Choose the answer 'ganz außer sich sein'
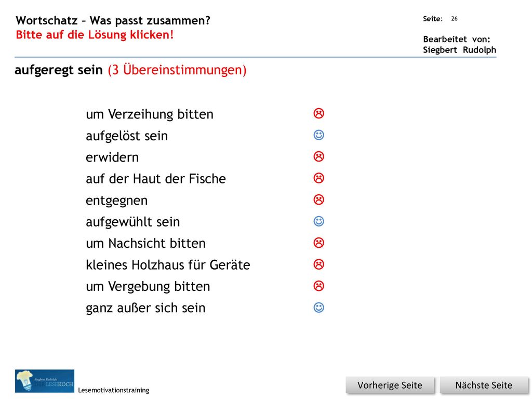Image resolution: width=532 pixels, height=399 pixels. 145,308
